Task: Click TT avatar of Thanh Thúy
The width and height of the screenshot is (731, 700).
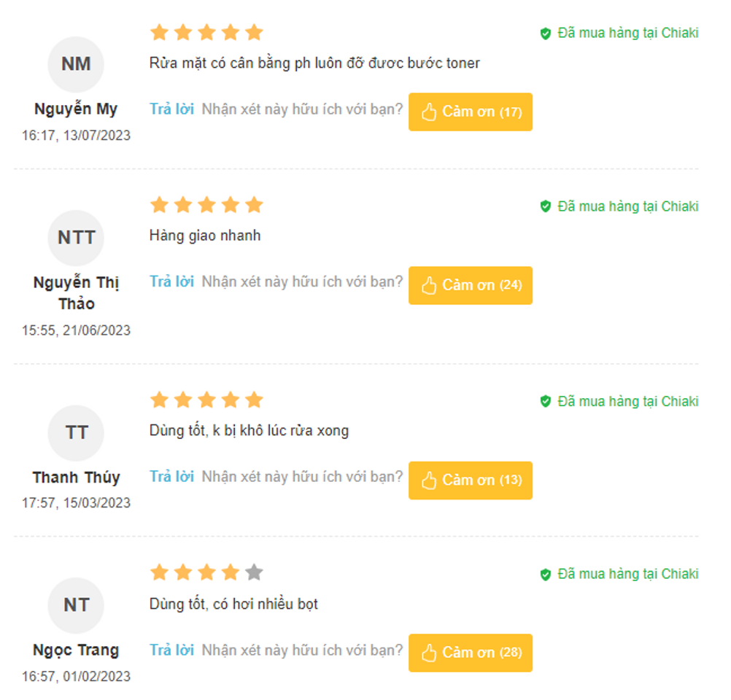Action: [x=76, y=433]
